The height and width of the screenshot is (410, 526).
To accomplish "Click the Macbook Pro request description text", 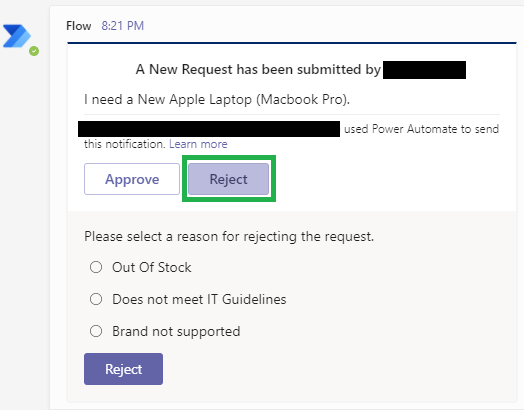I will click(217, 99).
